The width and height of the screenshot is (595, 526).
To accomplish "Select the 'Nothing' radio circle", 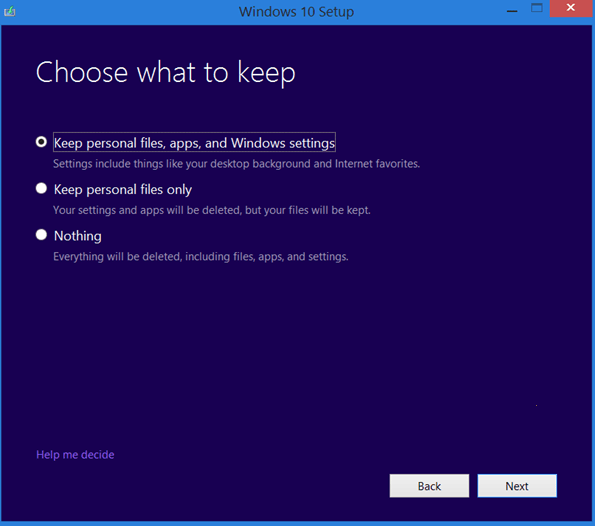I will coord(41,235).
